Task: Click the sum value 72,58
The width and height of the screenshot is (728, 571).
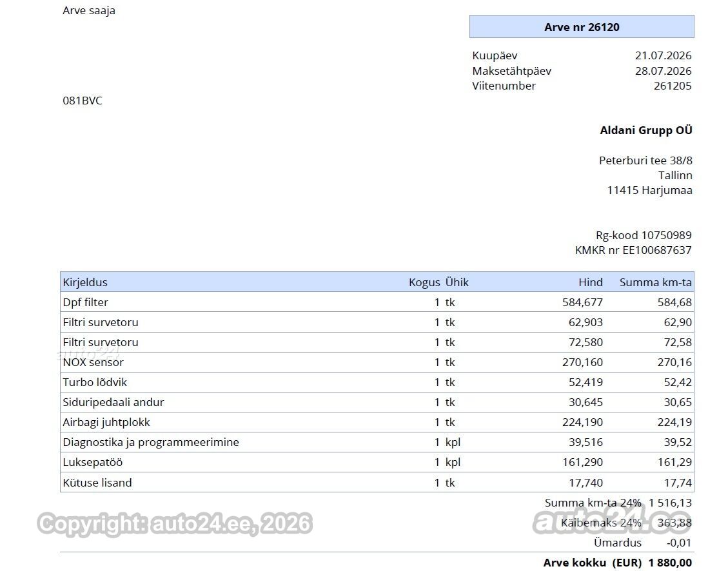Action: 678,342
